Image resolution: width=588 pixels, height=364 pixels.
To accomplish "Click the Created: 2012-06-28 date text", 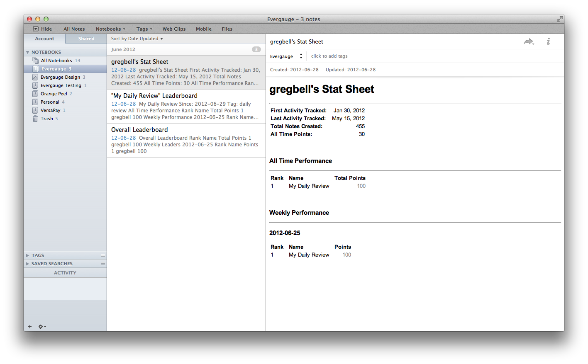I will [294, 70].
